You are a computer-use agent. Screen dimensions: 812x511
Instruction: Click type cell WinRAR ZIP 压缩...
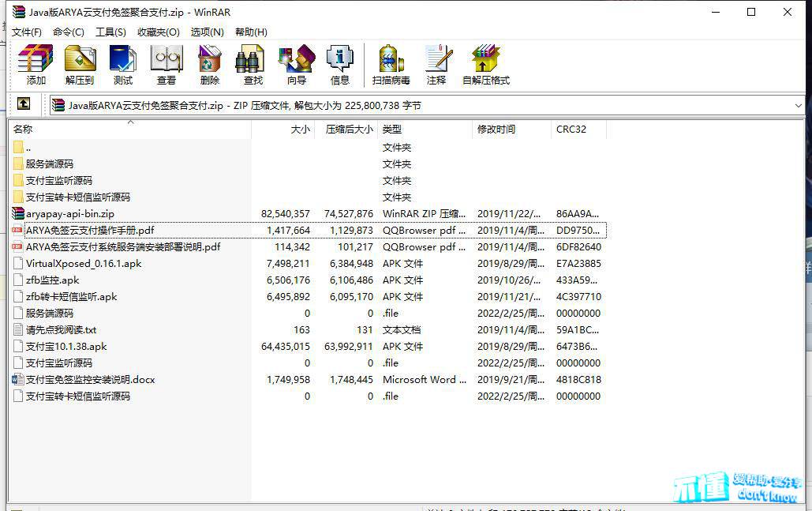click(x=424, y=213)
